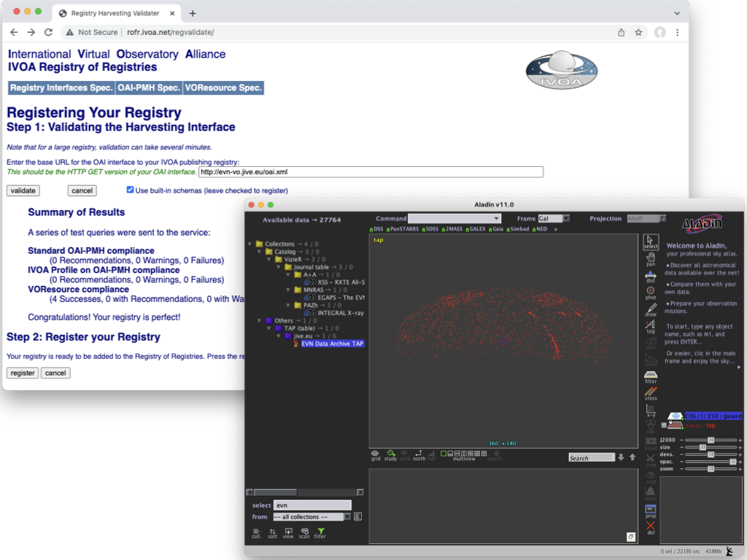Add a bookmark with the plus after NED
The width and height of the screenshot is (747, 560).
[555, 229]
